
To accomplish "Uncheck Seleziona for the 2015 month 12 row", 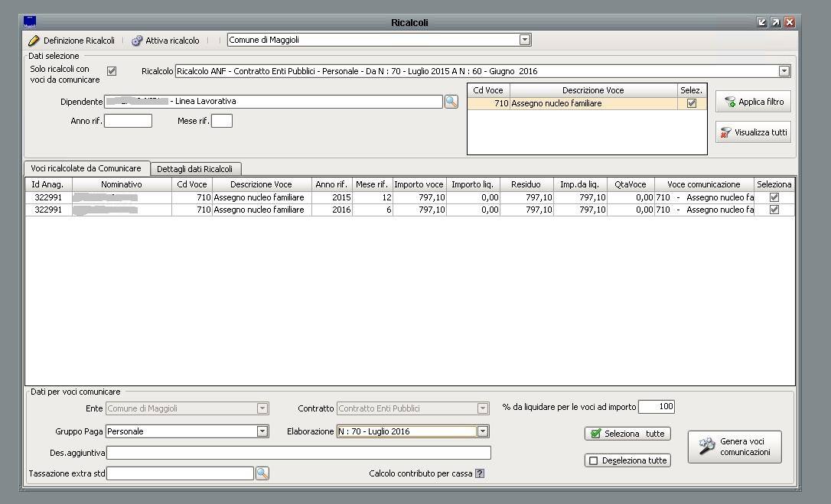I will 774,197.
